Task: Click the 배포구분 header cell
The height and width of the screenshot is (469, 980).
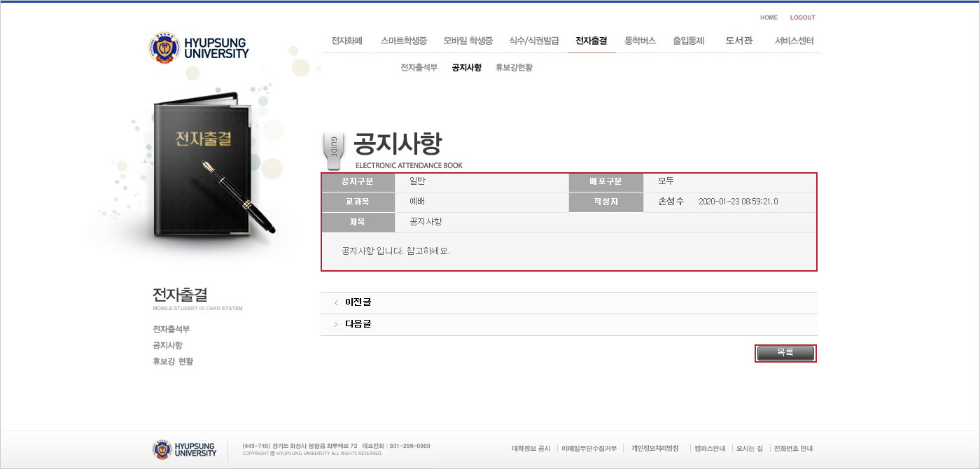Action: point(606,182)
